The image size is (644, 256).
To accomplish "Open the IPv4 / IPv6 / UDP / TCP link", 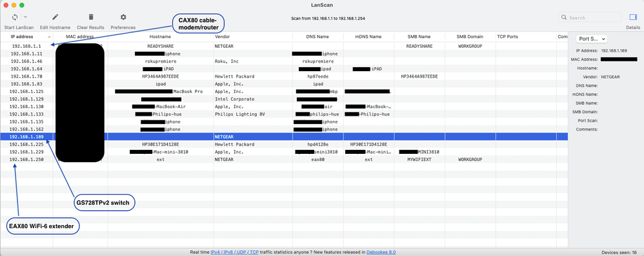I will tap(234, 252).
